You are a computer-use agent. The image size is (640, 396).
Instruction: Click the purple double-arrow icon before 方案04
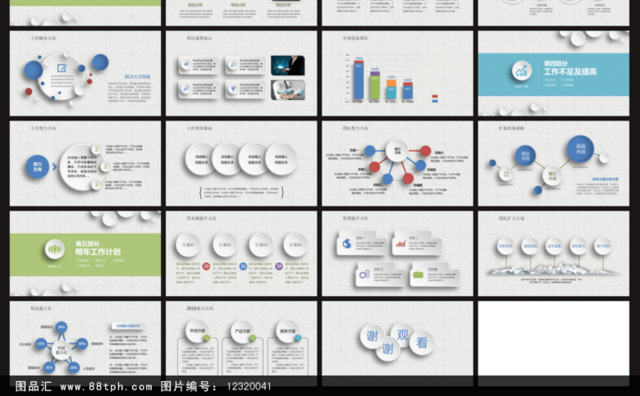click(279, 266)
